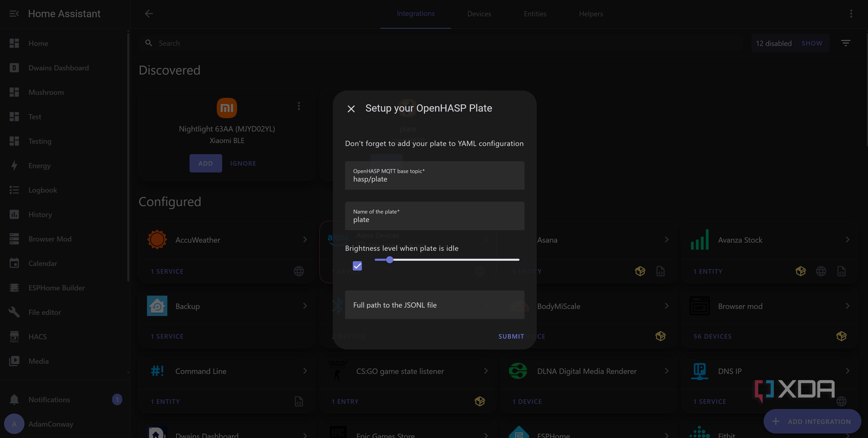Expand the Asana integration chevron
The height and width of the screenshot is (438, 868).
(667, 240)
